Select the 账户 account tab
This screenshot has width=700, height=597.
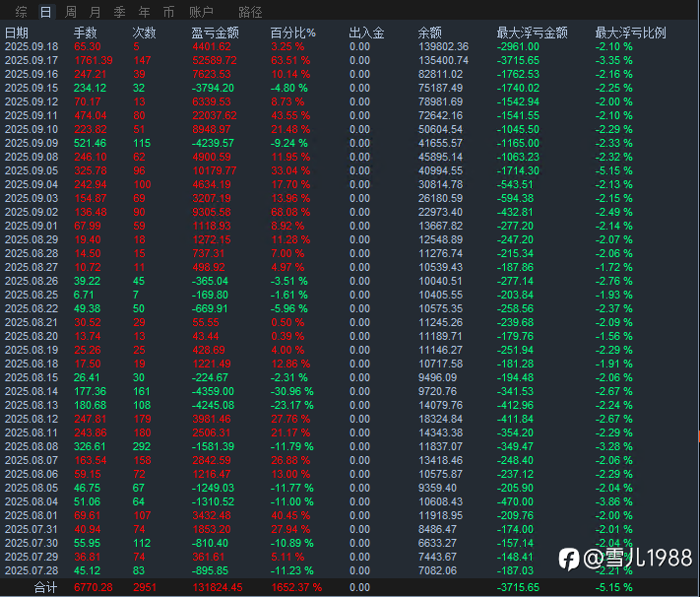[x=201, y=12]
